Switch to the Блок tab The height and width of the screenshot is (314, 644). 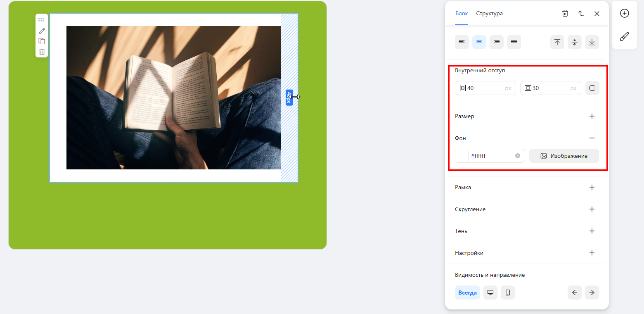[x=462, y=13]
